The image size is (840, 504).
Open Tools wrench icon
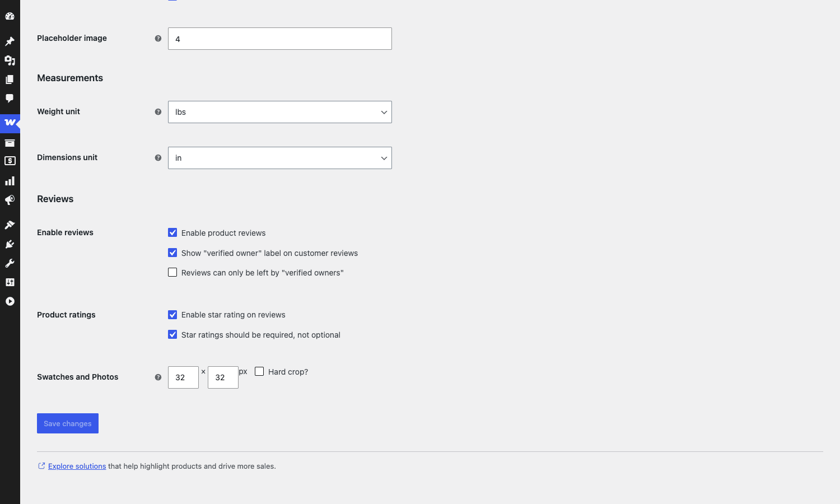pos(10,263)
